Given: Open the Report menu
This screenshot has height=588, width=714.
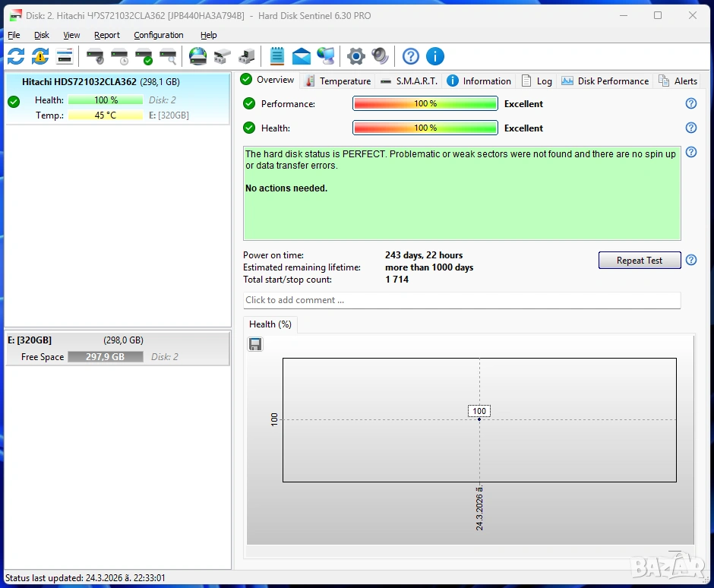Looking at the screenshot, I should point(106,35).
